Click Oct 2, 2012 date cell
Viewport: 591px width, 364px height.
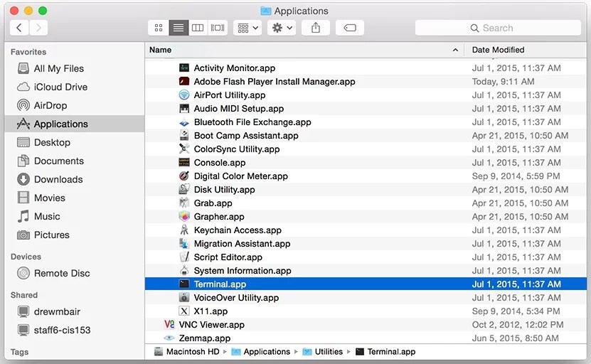point(518,325)
